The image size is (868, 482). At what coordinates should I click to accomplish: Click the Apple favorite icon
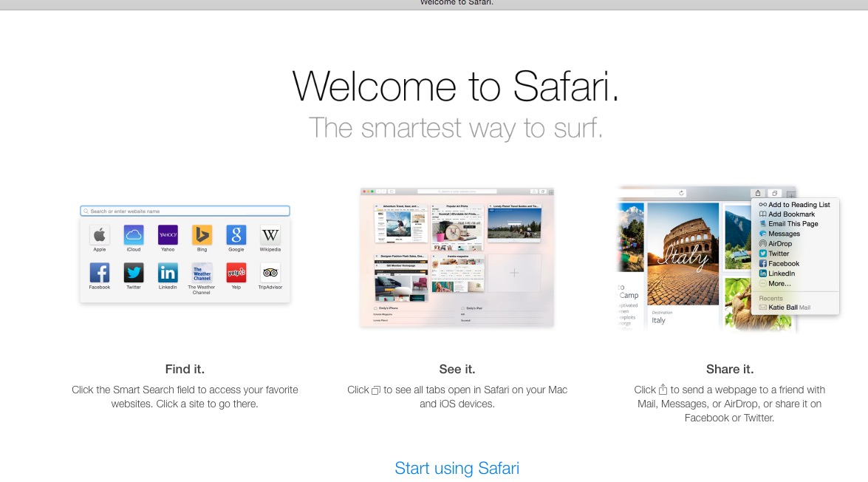pos(100,235)
